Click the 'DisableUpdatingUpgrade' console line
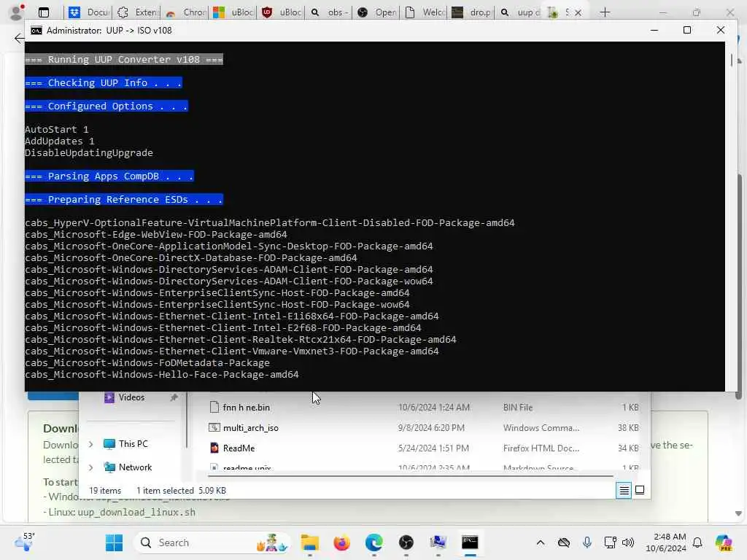The width and height of the screenshot is (747, 560). tap(89, 153)
